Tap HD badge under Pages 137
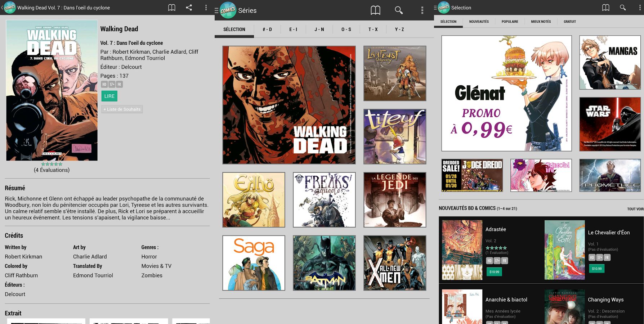The image size is (644, 324). click(x=104, y=85)
